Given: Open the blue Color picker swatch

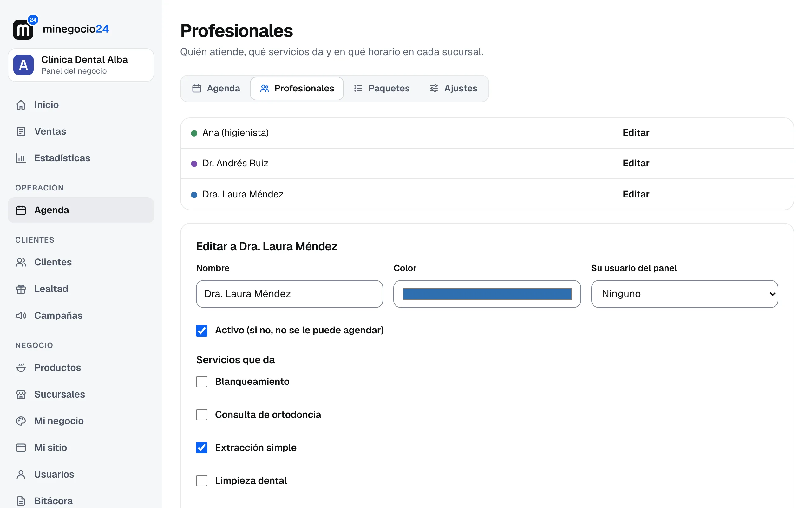Looking at the screenshot, I should (x=487, y=294).
